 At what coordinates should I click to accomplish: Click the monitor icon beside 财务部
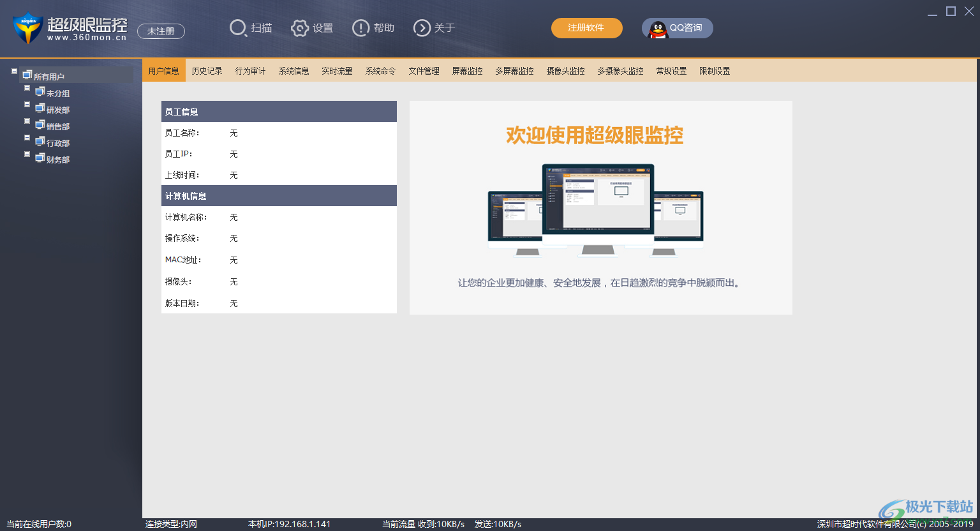pyautogui.click(x=40, y=158)
